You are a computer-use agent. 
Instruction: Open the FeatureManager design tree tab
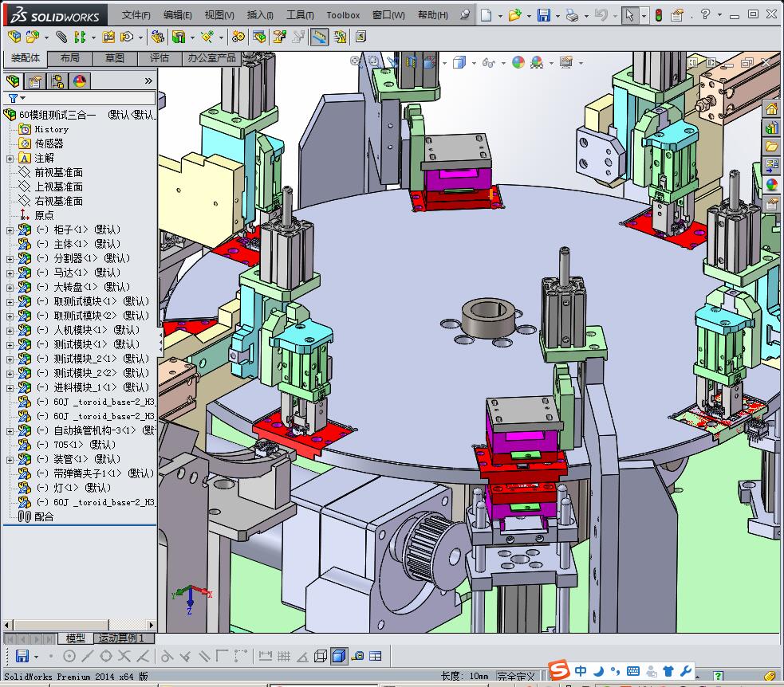(x=13, y=81)
